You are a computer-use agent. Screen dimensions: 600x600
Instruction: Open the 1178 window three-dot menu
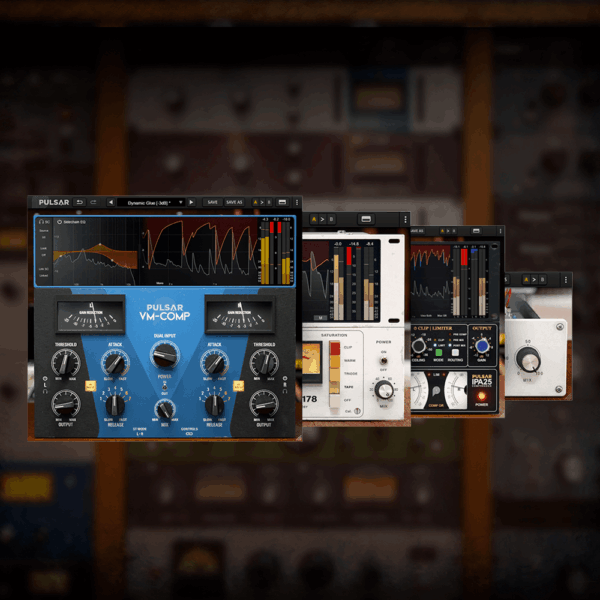(x=405, y=219)
